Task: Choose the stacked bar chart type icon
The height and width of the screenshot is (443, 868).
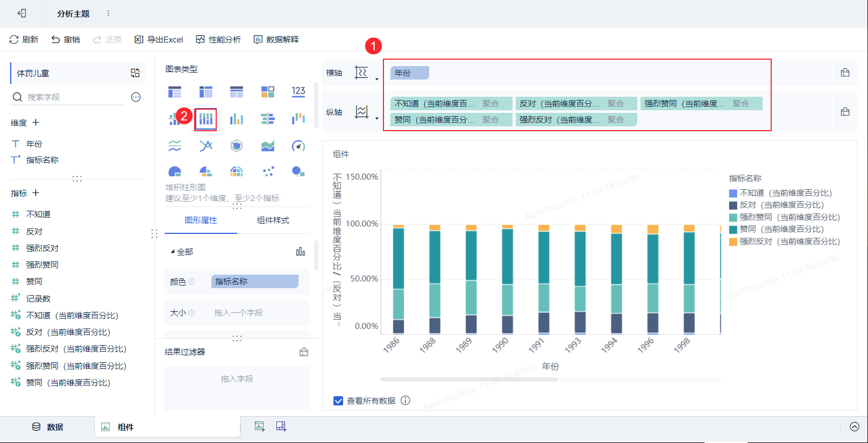Action: point(268,119)
